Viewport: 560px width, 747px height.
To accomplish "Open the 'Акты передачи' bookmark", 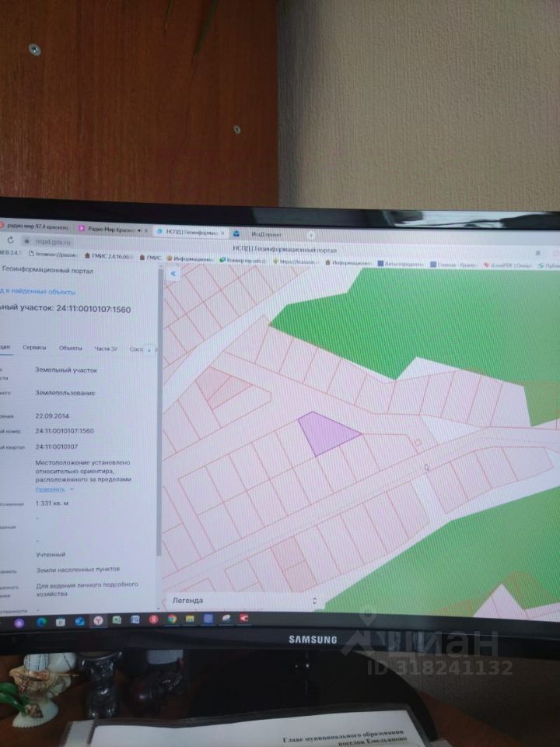I will [x=401, y=264].
